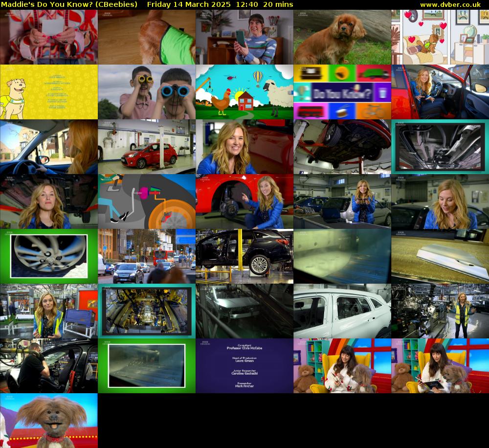Click the black car on assembly line thumbnail

(244, 256)
